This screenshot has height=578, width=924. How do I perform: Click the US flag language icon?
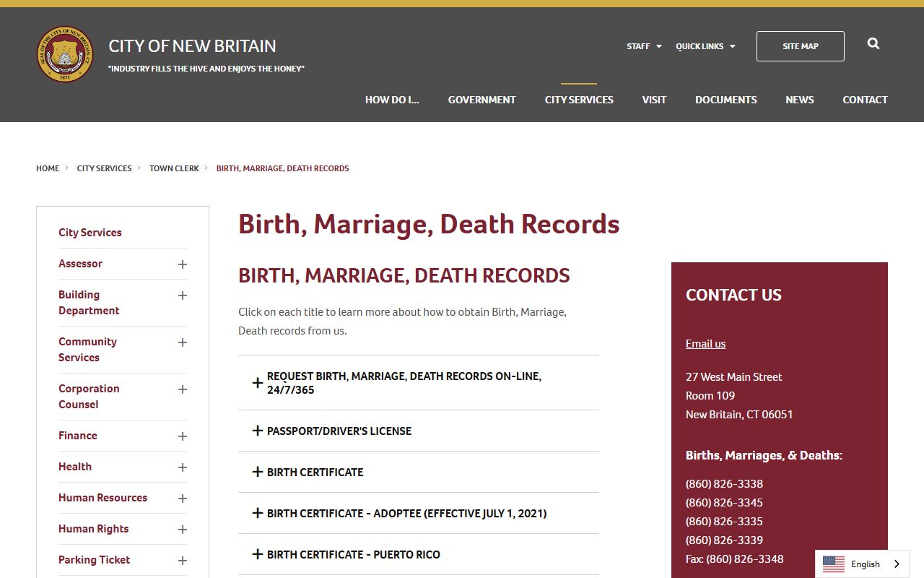(833, 564)
